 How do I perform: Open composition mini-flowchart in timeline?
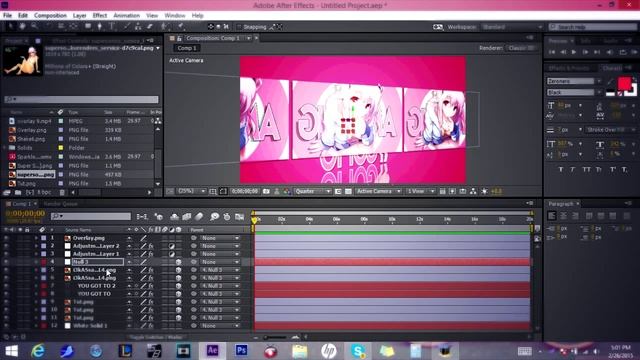(x=142, y=217)
